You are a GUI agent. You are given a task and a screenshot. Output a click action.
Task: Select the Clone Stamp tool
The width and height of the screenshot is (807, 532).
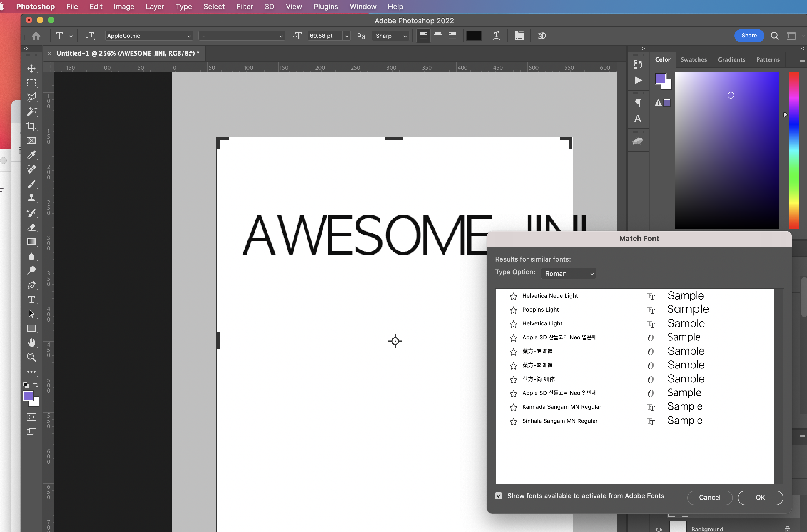[32, 198]
